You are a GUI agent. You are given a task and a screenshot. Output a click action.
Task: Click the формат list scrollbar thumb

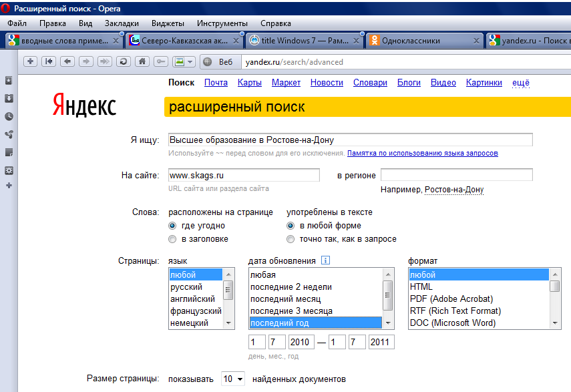(x=554, y=286)
